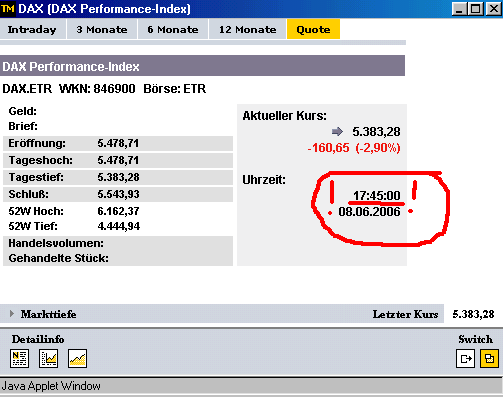This screenshot has width=503, height=397.
Task: Click the Uhrzeit label
Action: click(264, 180)
